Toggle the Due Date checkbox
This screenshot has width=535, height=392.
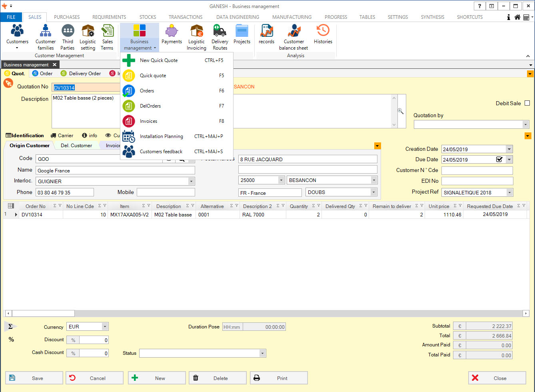(x=499, y=160)
